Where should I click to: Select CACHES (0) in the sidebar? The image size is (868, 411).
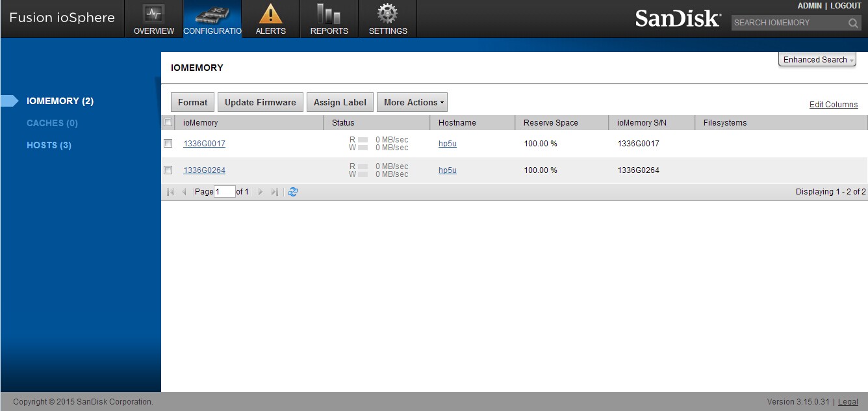point(52,123)
